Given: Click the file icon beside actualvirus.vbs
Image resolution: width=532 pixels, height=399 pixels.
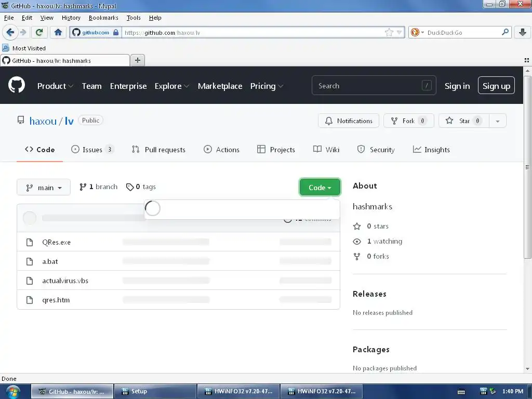Looking at the screenshot, I should 30,281.
